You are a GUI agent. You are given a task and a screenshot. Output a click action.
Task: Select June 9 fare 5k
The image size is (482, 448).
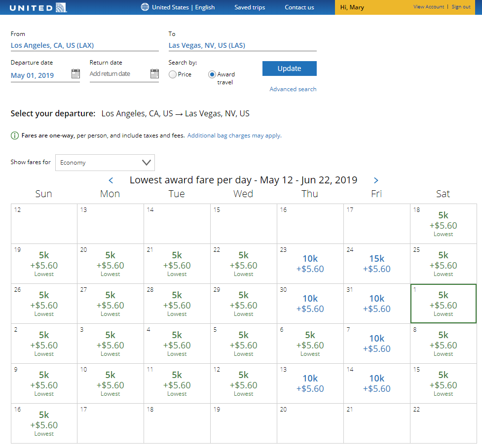point(44,383)
